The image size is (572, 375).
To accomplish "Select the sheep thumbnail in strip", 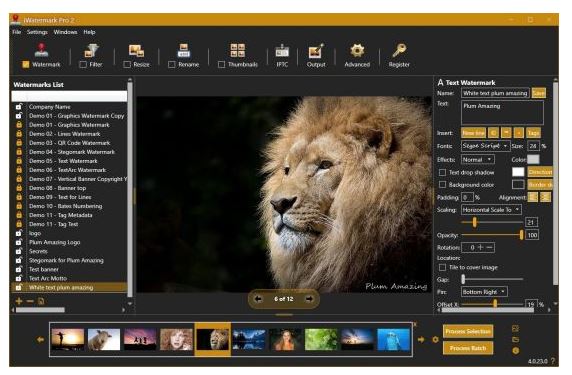I will pos(104,339).
